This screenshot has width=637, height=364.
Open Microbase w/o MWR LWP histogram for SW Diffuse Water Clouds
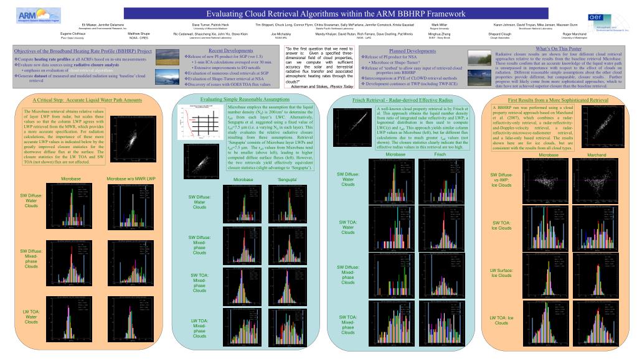pyautogui.click(x=131, y=206)
